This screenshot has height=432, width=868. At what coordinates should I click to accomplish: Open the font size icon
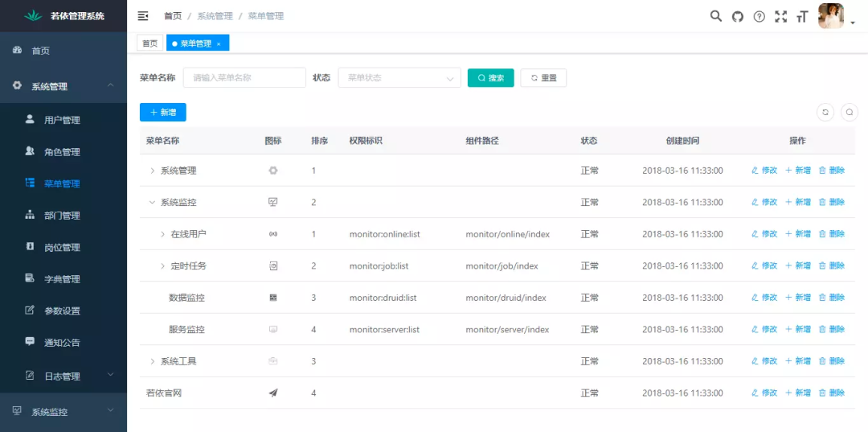(801, 17)
